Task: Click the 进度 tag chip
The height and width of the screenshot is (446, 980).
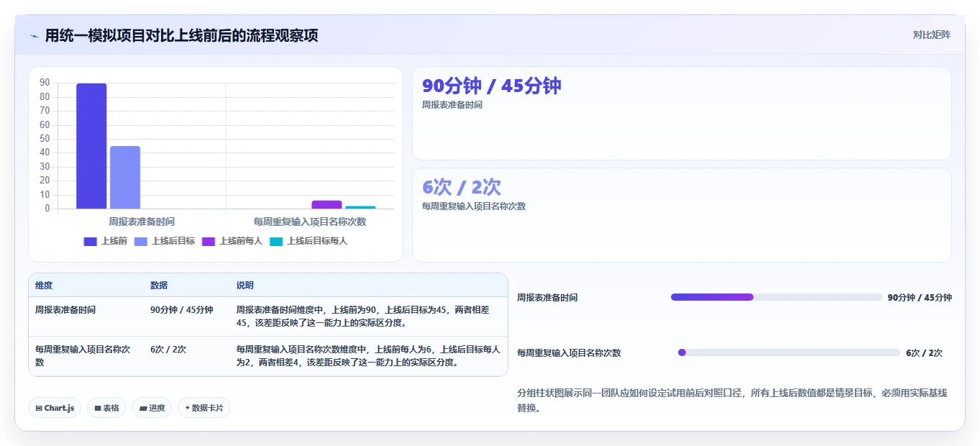Action: [152, 408]
